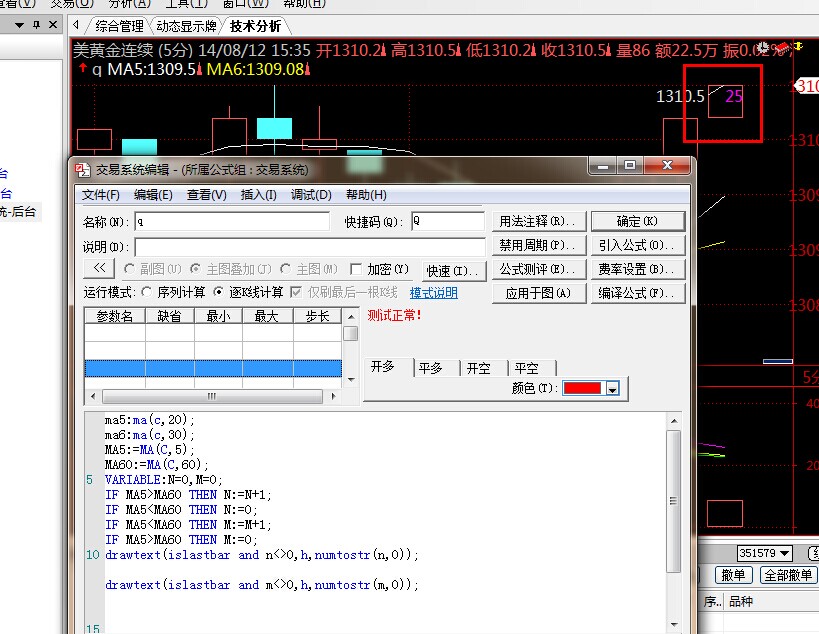Click the 用法注释(R) button
Image resolution: width=819 pixels, height=634 pixels.
539,221
